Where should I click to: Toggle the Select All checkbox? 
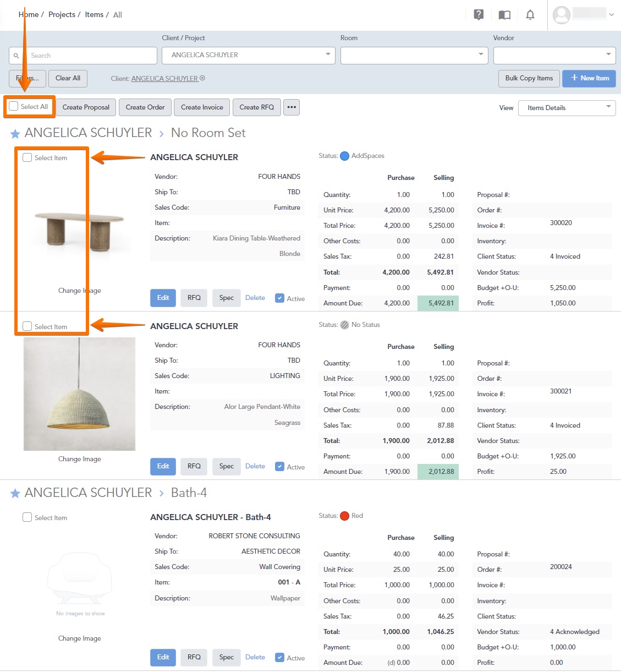tap(14, 106)
